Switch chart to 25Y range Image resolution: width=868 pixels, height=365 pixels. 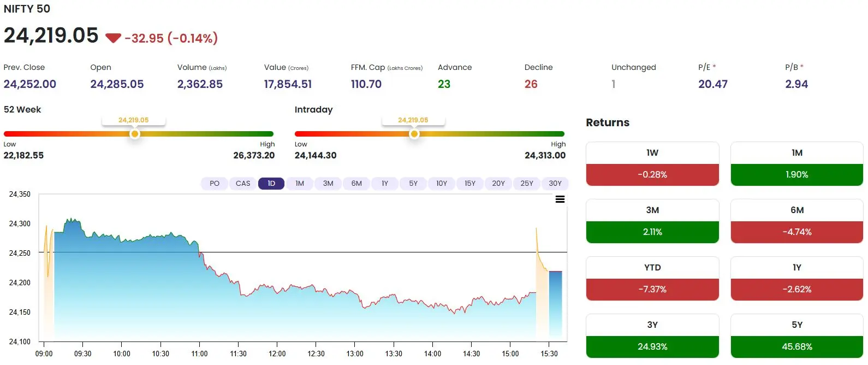[x=527, y=183]
